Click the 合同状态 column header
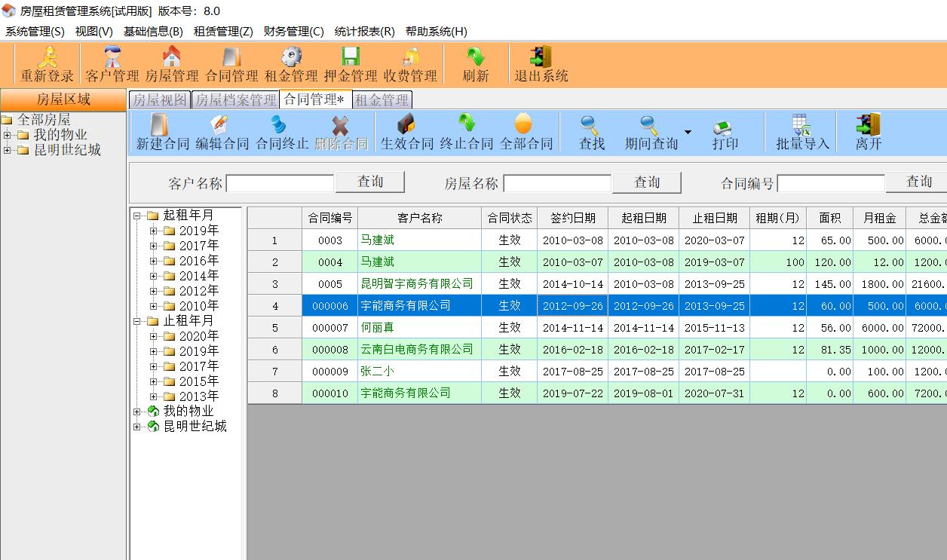The height and width of the screenshot is (560, 947). click(510, 218)
